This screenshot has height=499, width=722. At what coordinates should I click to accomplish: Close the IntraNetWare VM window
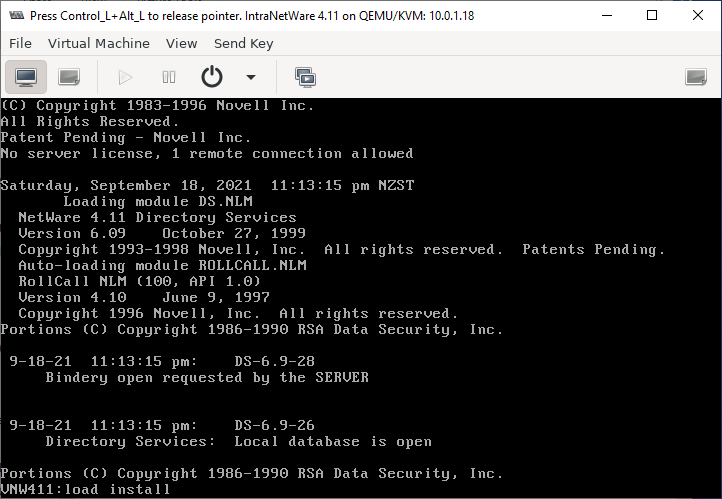[x=698, y=16]
